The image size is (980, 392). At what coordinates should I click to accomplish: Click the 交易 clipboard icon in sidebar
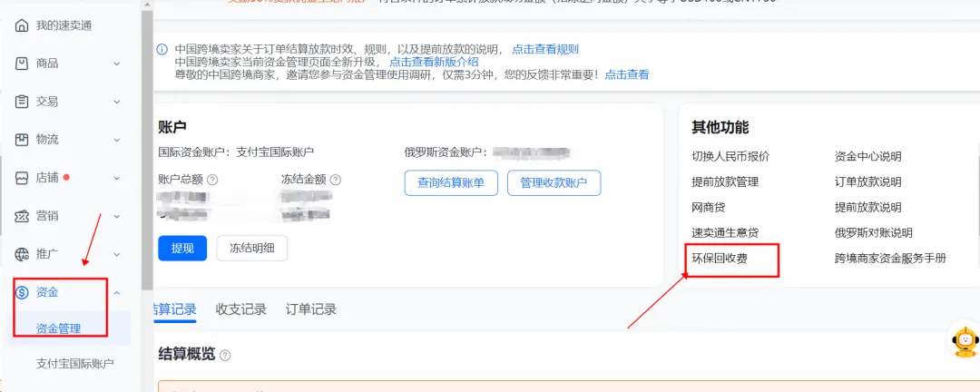[22, 102]
